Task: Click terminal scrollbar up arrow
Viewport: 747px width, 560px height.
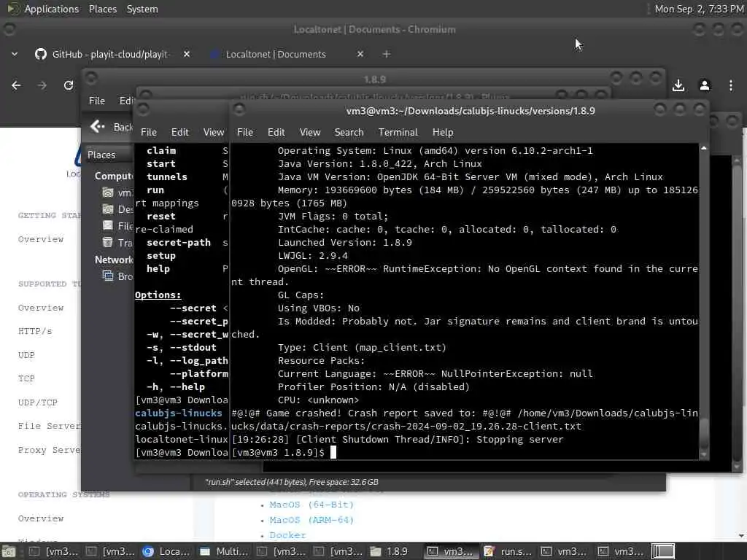Action: (x=704, y=149)
